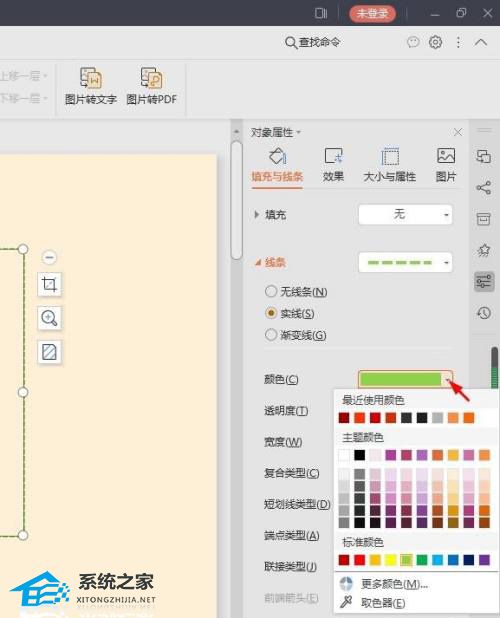This screenshot has width=500, height=618.
Task: Expand the 填充 section triangle
Action: 257,215
